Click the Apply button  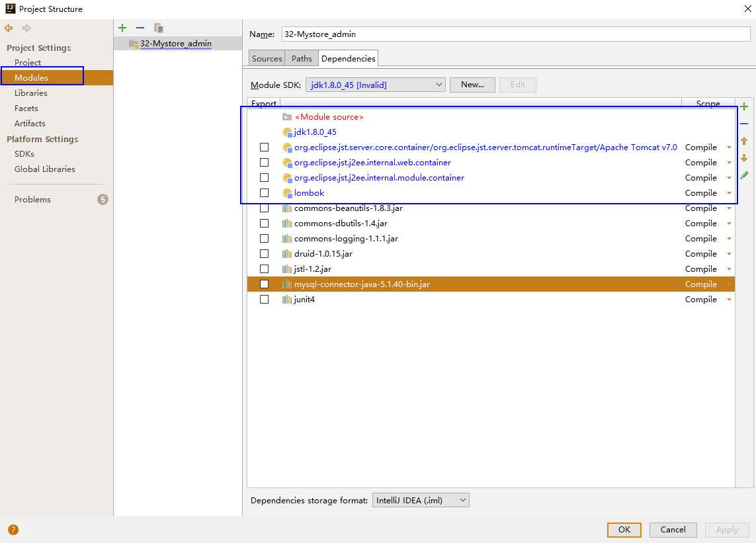pos(727,530)
